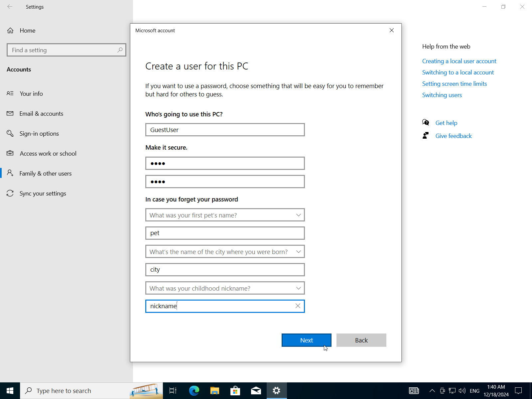Open File Explorer from the taskbar
Screen dimensions: 532x399
[x=214, y=391]
